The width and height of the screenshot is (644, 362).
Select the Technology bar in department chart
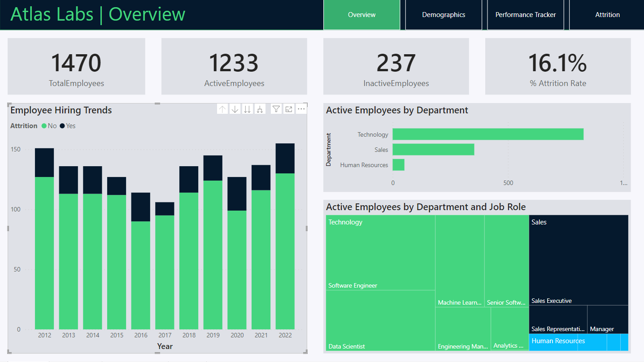[x=487, y=134]
